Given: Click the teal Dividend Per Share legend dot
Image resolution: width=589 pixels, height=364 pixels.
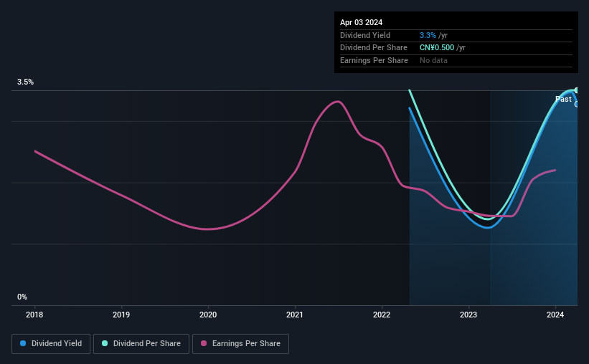Looking at the screenshot, I should pos(105,343).
